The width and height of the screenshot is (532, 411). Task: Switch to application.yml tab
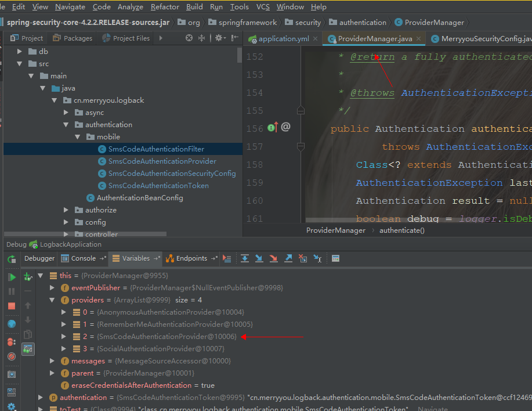(x=284, y=39)
